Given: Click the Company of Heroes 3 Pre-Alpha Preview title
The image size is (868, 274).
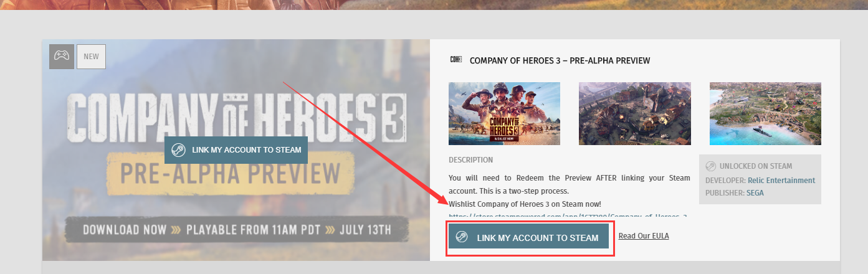Looking at the screenshot, I should pos(560,60).
